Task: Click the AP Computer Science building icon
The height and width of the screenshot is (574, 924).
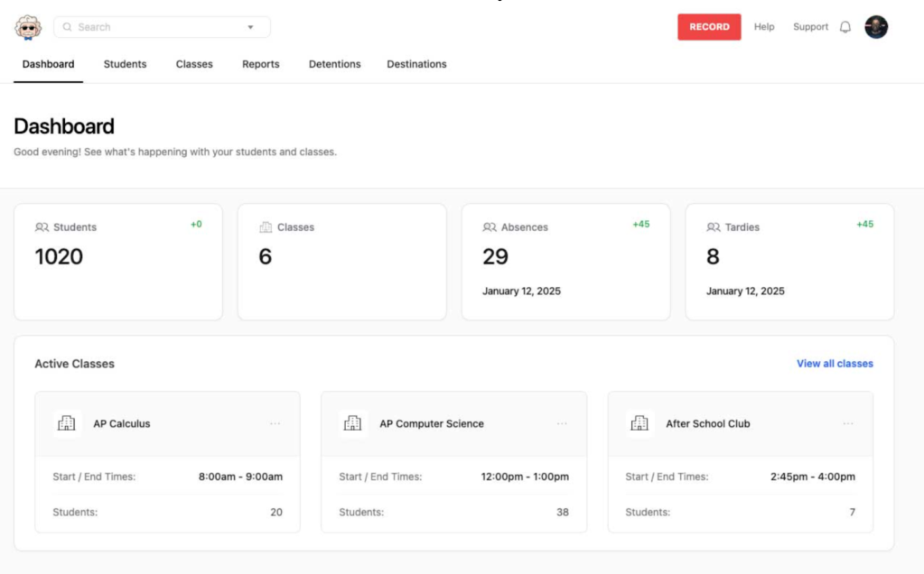Action: [x=353, y=423]
